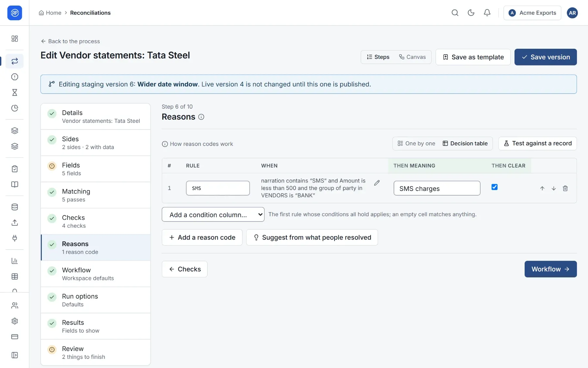
Task: Switch to the Canvas view
Action: coord(413,57)
